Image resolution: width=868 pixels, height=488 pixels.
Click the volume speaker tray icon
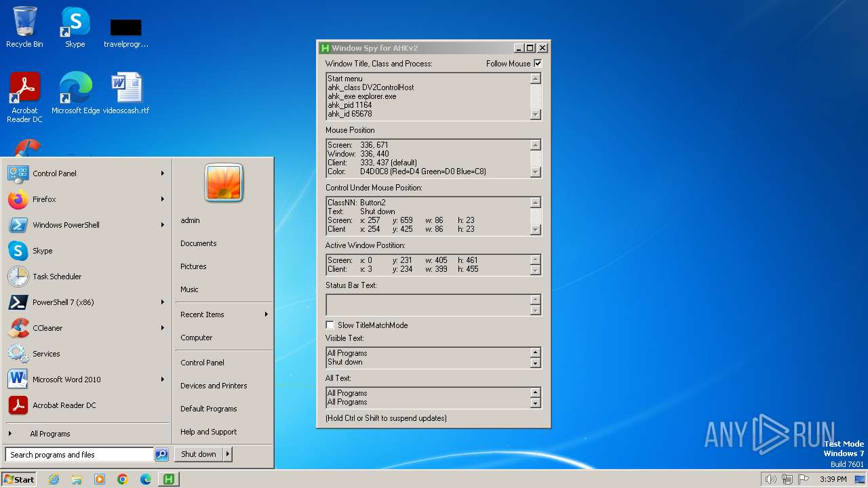click(x=770, y=479)
